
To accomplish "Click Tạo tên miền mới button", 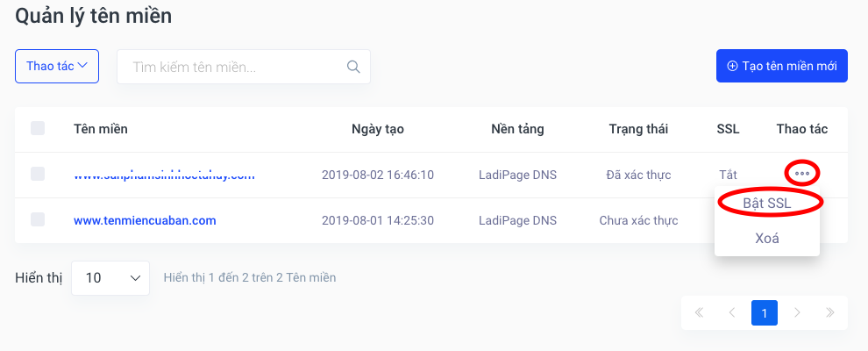I will [782, 66].
